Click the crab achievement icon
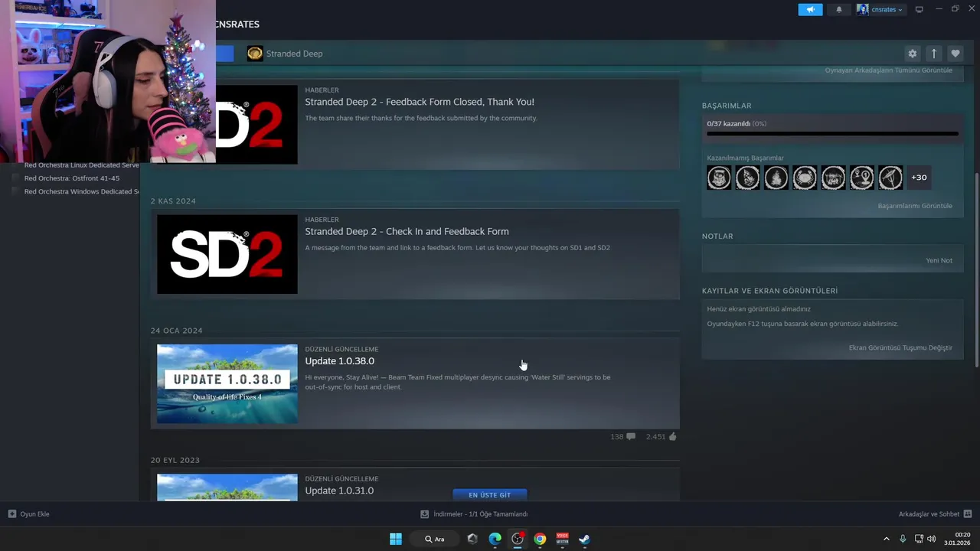The image size is (980, 551). [805, 178]
